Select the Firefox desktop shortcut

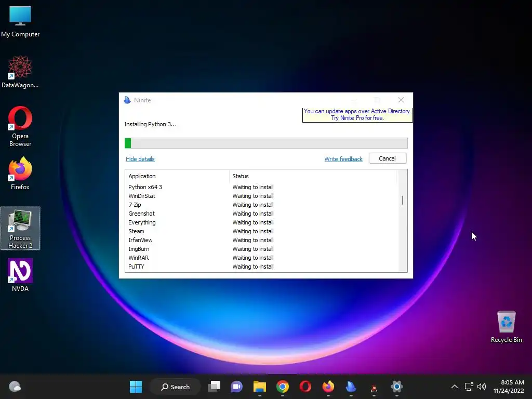point(20,174)
